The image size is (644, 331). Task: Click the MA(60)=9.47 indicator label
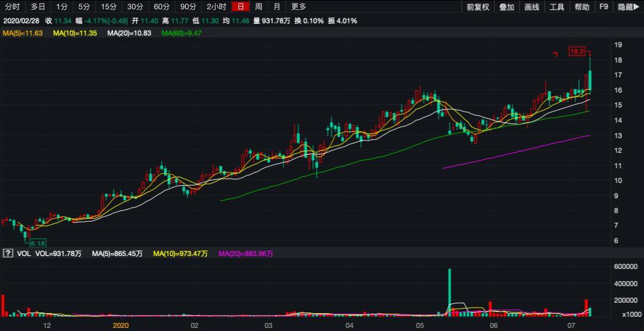(182, 33)
